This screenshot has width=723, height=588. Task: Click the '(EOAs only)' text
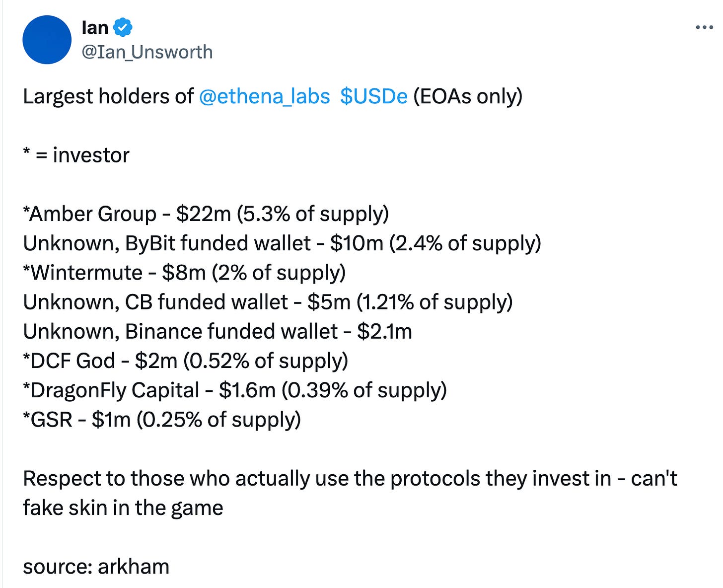[468, 96]
